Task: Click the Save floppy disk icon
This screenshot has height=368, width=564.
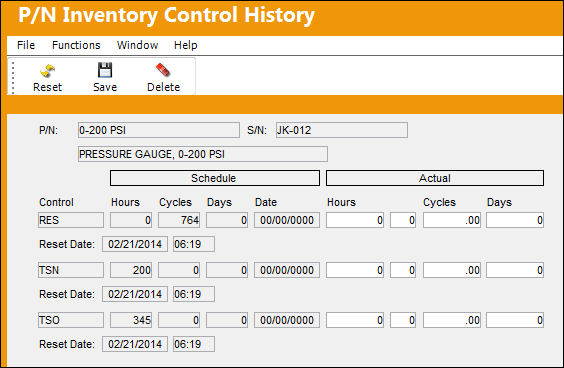Action: (105, 70)
